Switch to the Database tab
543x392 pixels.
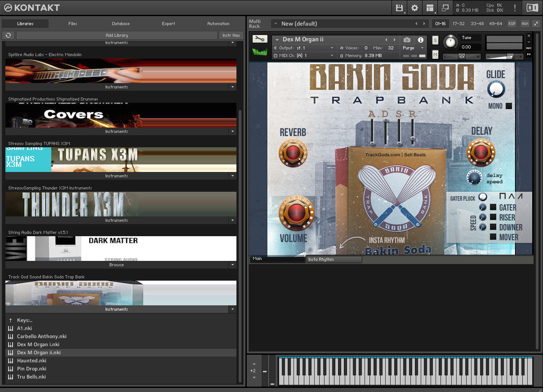tap(121, 24)
